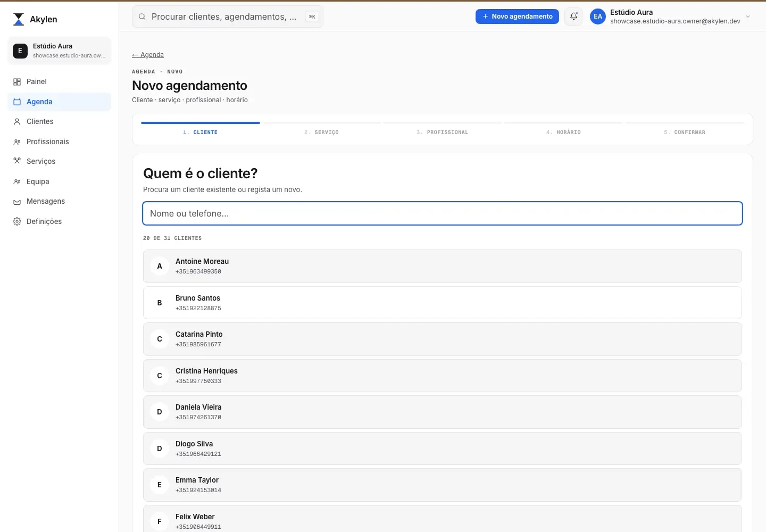The height and width of the screenshot is (532, 766).
Task: Navigate to Profissionais section
Action: (60, 142)
